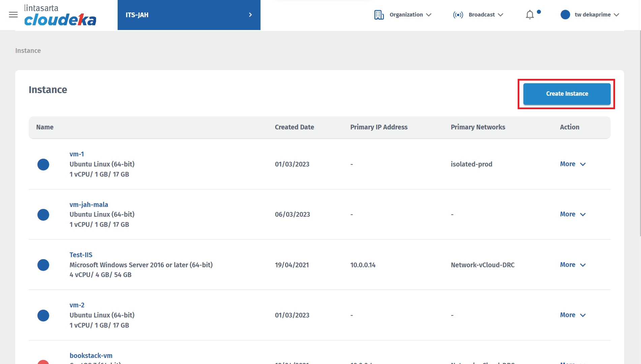Click the Instance breadcrumb

(x=28, y=51)
